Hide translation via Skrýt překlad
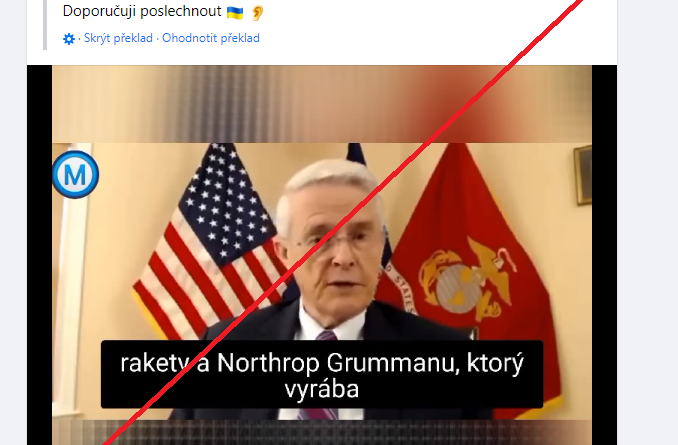678x445 pixels. pyautogui.click(x=118, y=38)
